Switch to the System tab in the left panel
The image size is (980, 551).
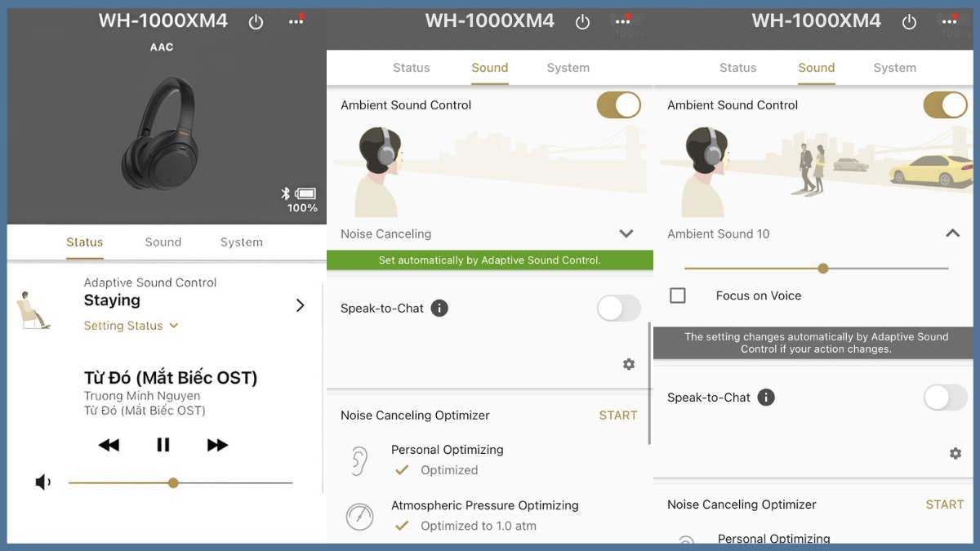coord(242,242)
